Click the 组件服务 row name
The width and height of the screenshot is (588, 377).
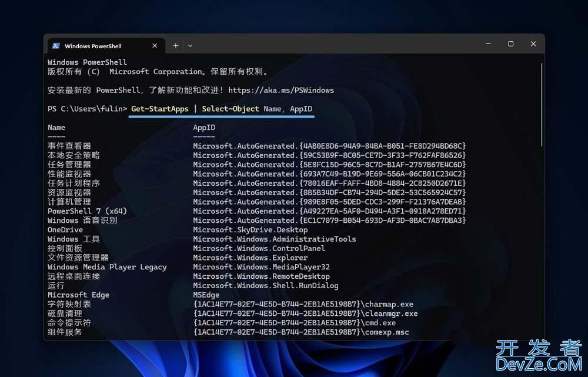[65, 332]
